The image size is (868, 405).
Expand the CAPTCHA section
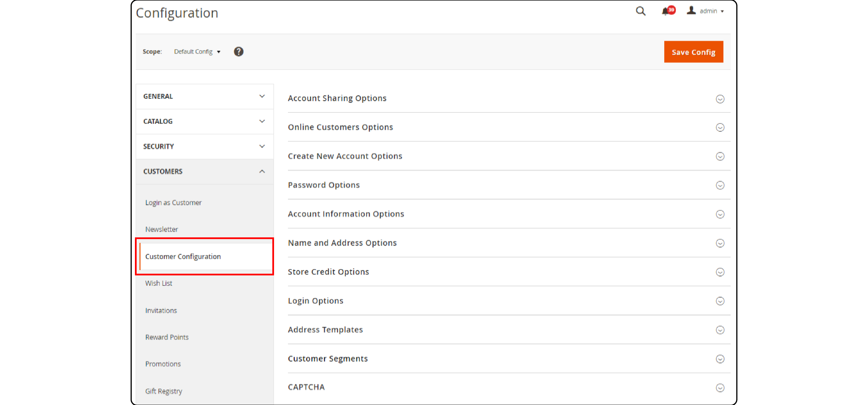click(720, 388)
